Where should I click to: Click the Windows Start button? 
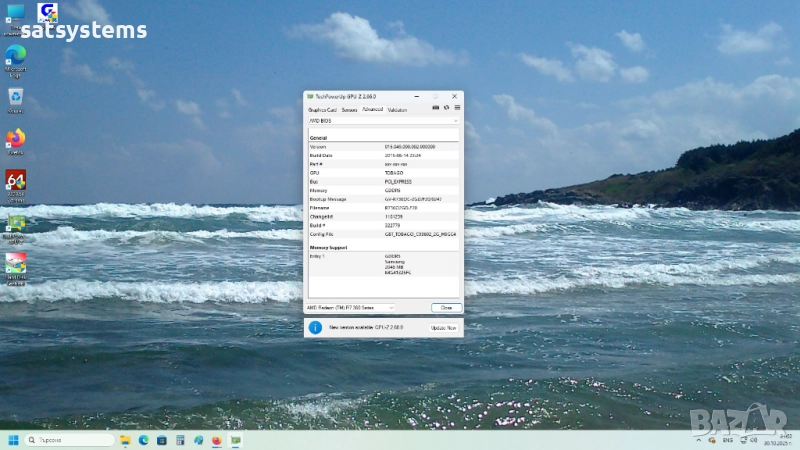(x=14, y=440)
